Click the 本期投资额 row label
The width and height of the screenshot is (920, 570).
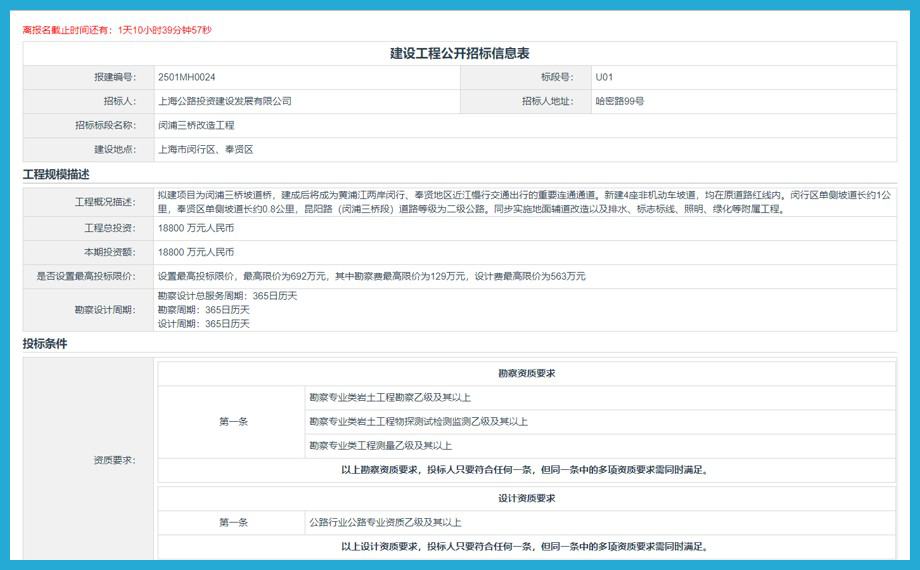108,252
